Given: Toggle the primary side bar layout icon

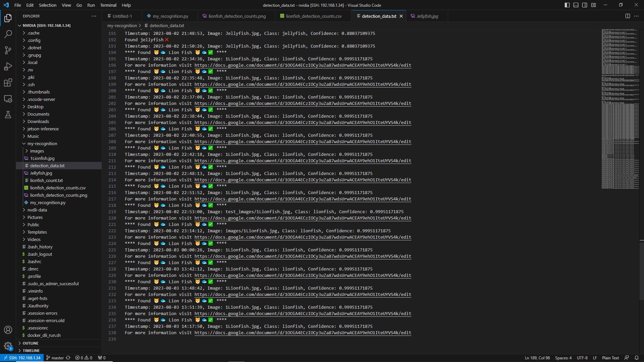Looking at the screenshot, I should [567, 5].
